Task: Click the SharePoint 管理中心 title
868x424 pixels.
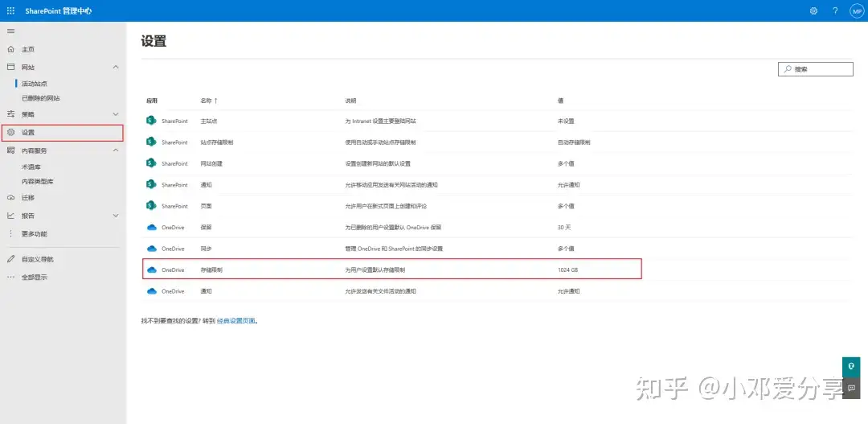Action: click(58, 10)
